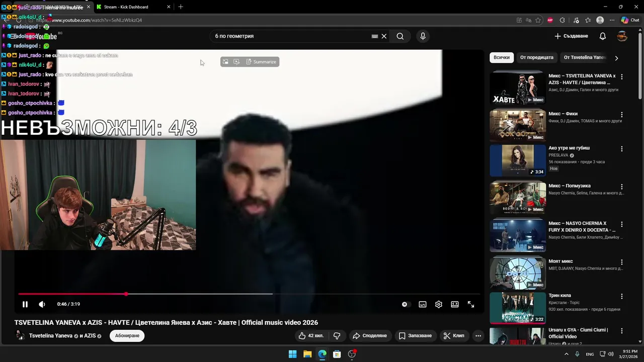Open video player settings gear
This screenshot has width=644, height=362.
tap(439, 304)
